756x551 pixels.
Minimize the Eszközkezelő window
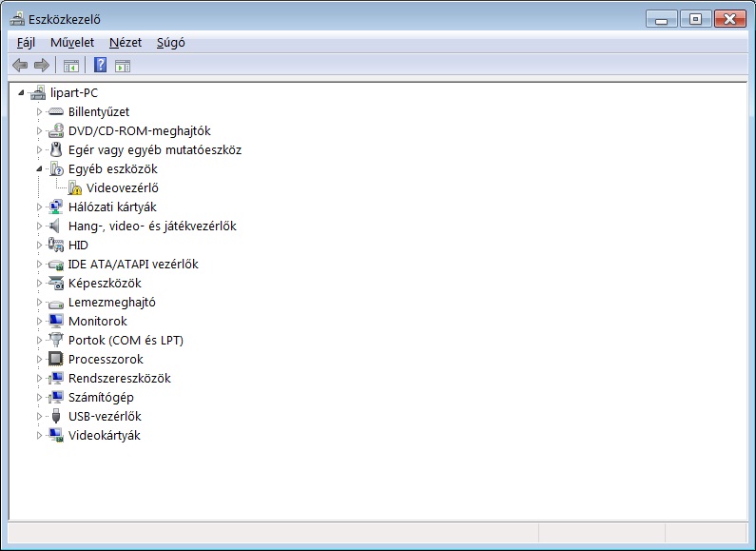pos(662,19)
